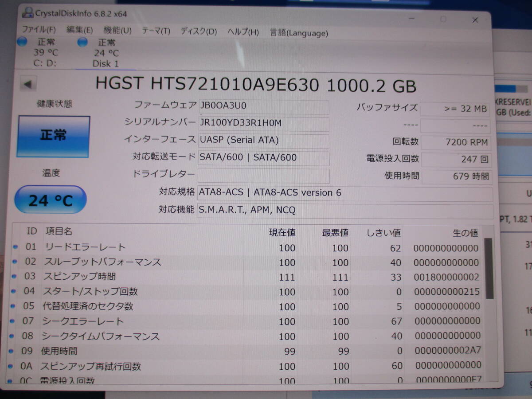
Task: Click the serial number field JR100YD33R1H0M
Action: click(264, 124)
